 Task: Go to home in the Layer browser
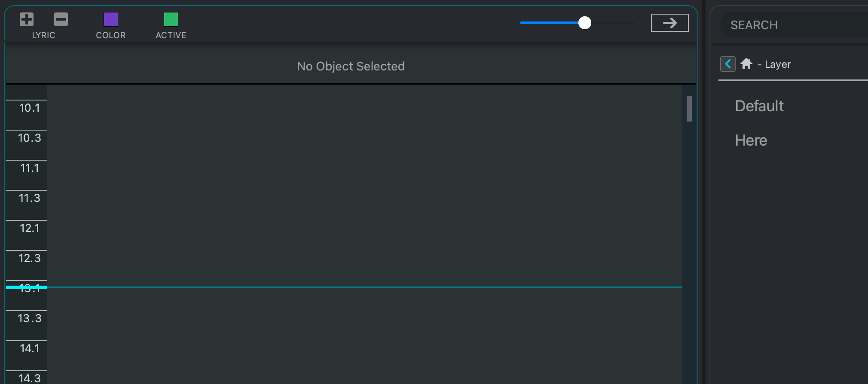(x=746, y=64)
